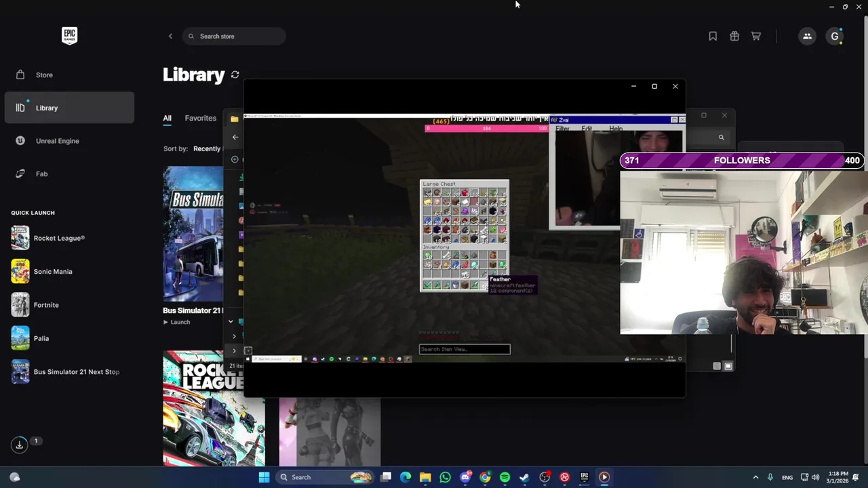Expand the middle collapsed chevron in File Explorer tree
This screenshot has height=488, width=868.
pyautogui.click(x=235, y=336)
